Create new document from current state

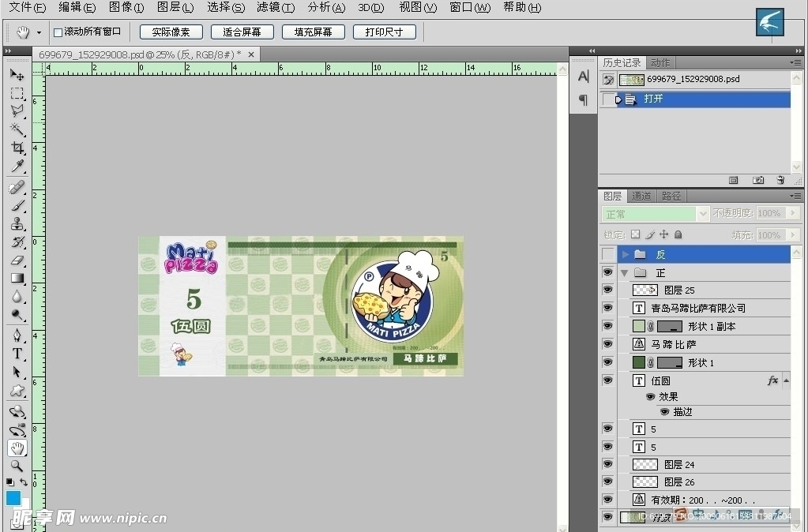pos(733,180)
